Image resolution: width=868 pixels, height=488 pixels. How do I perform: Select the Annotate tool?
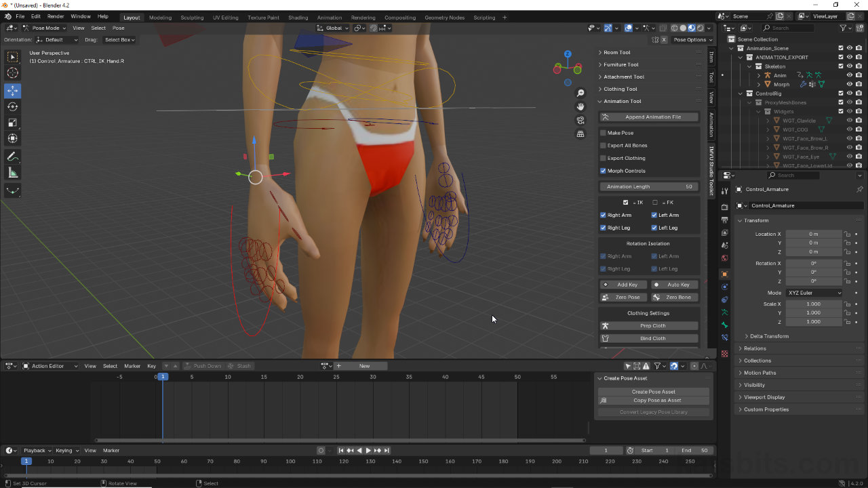click(x=12, y=157)
